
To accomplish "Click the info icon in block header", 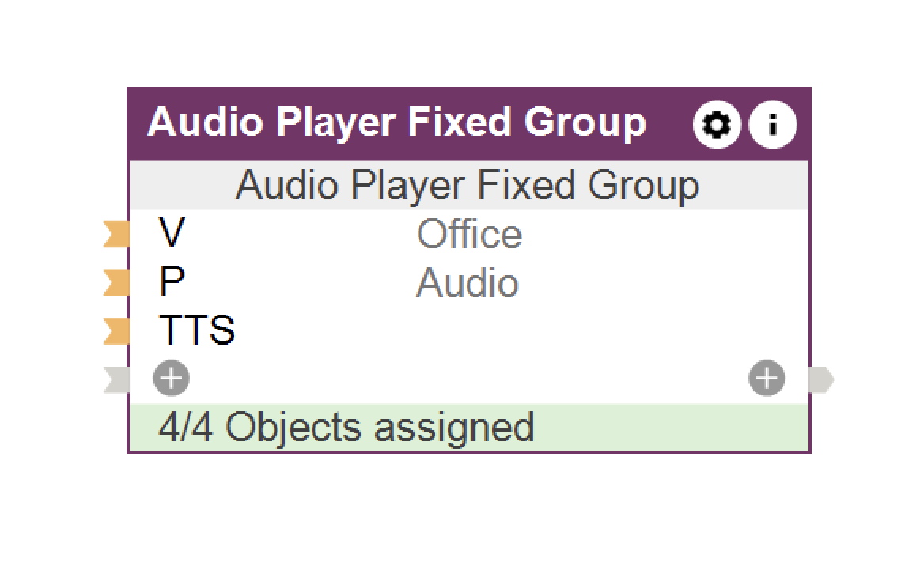I will click(772, 125).
